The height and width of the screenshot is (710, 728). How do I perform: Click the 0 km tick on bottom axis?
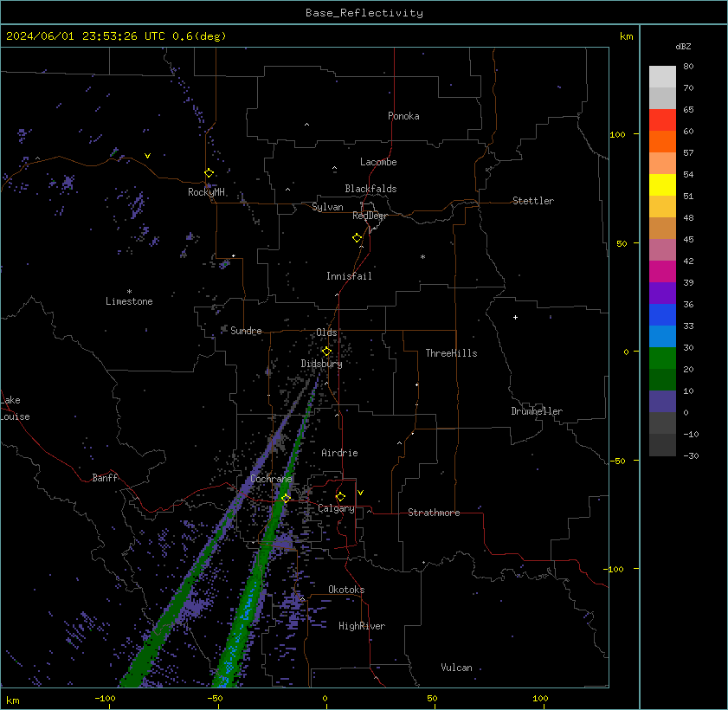[x=325, y=699]
